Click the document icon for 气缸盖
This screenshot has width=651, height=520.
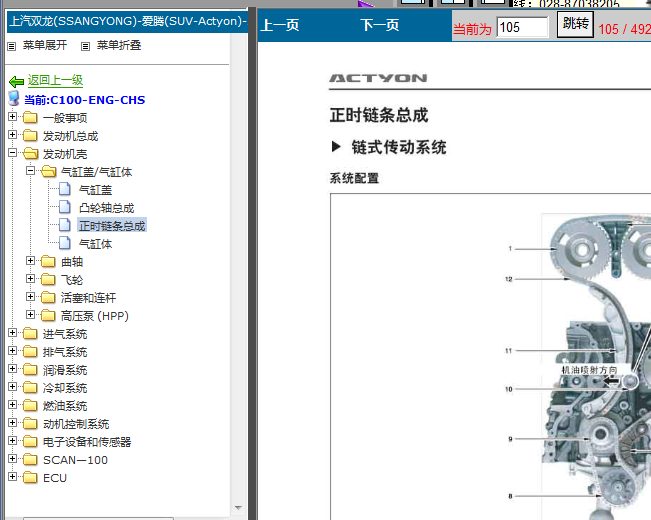pos(64,189)
